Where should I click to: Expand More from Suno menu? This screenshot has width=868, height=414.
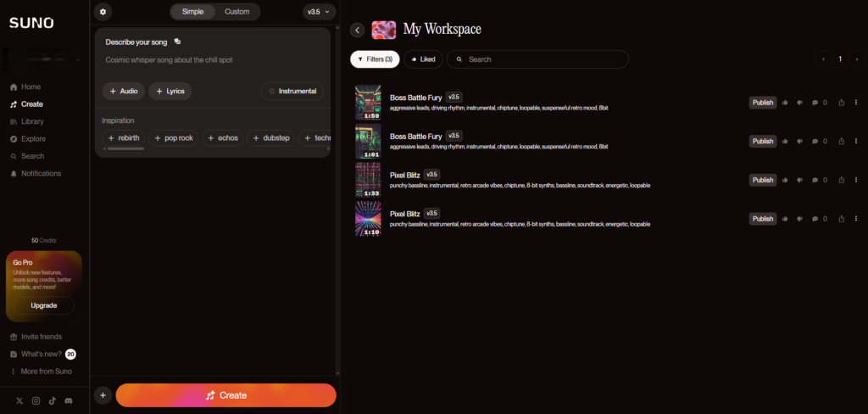pos(41,372)
